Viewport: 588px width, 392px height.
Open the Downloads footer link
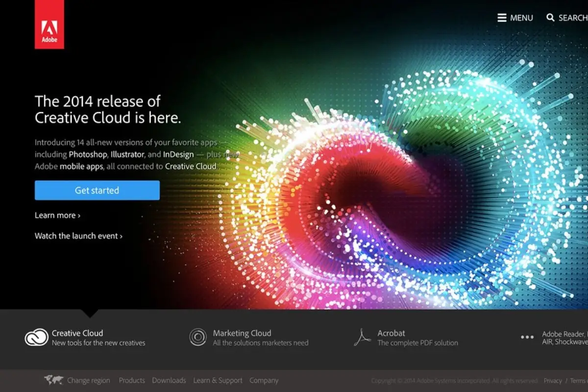[169, 380]
